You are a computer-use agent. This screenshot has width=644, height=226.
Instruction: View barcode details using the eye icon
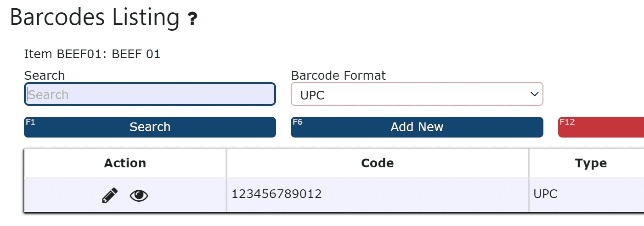tap(139, 196)
